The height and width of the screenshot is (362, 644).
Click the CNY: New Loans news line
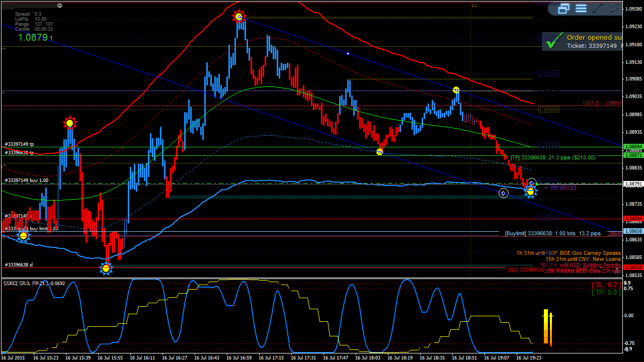coord(583,259)
